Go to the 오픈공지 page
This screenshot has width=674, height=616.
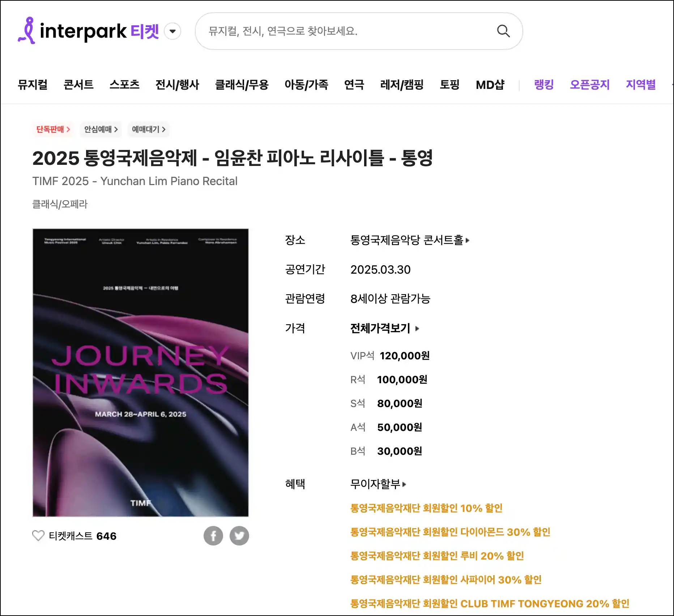(590, 85)
